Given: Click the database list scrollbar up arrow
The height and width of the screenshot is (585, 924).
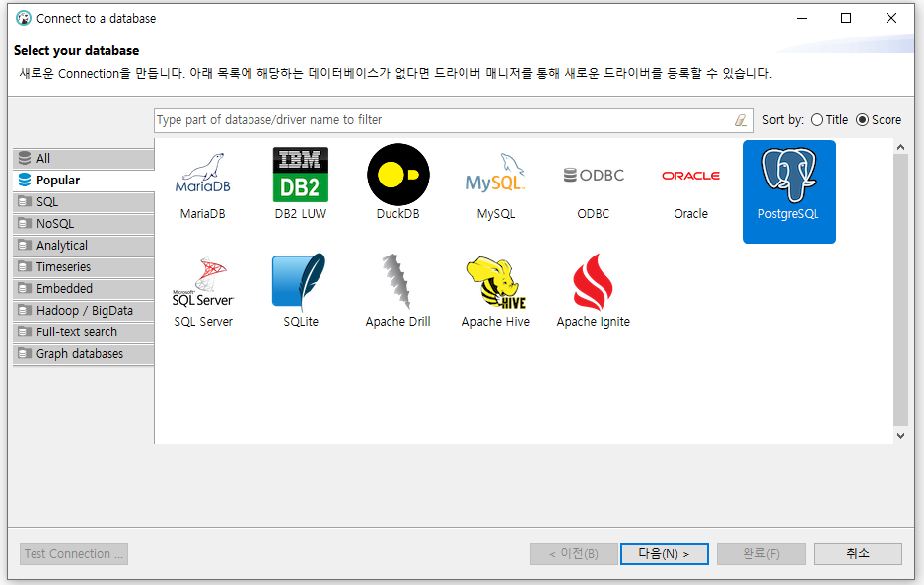Looking at the screenshot, I should click(x=900, y=147).
